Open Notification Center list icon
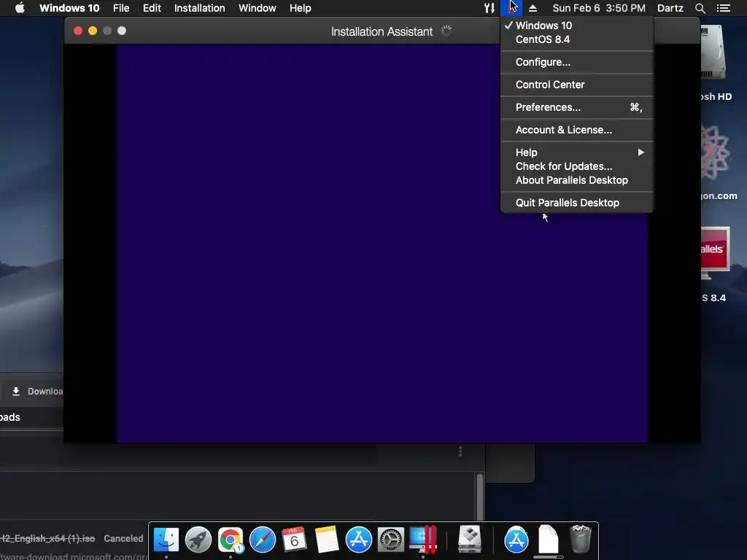This screenshot has width=747, height=560. click(723, 8)
